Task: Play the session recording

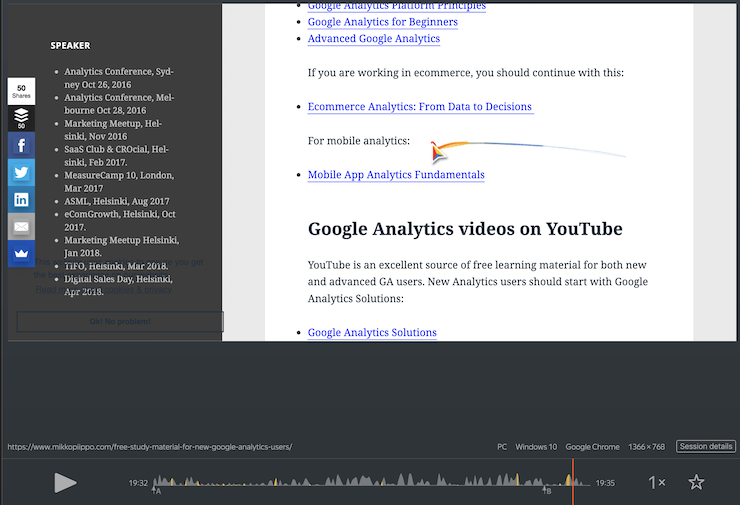Action: (x=65, y=482)
